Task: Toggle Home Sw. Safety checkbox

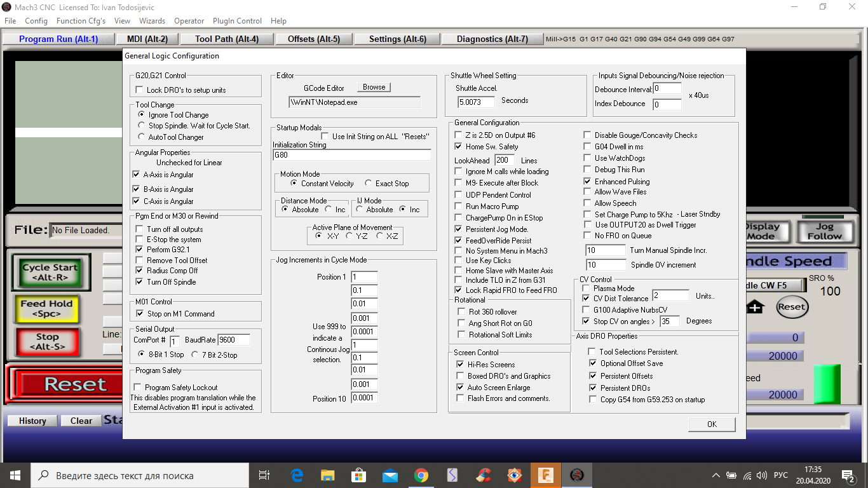Action: 459,146
